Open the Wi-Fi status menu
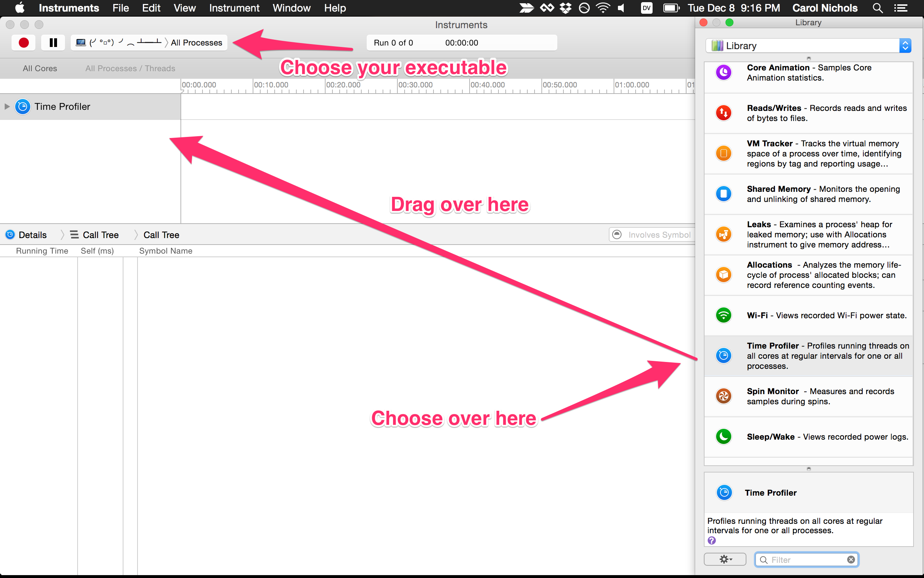The height and width of the screenshot is (578, 924). click(603, 8)
